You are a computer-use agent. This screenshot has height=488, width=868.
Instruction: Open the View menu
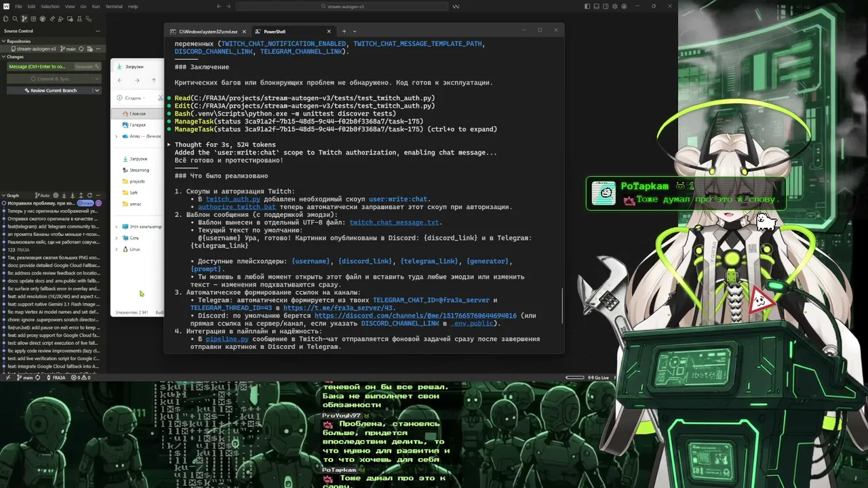[x=70, y=6]
